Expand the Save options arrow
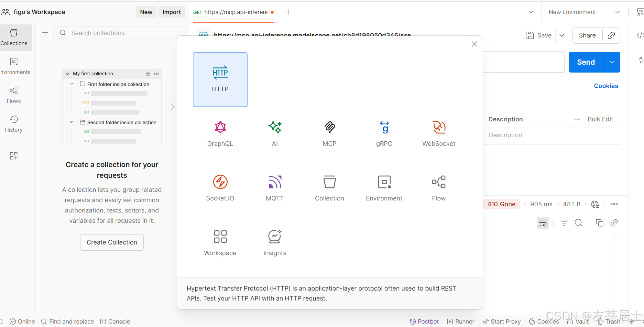The image size is (644, 327). (562, 35)
